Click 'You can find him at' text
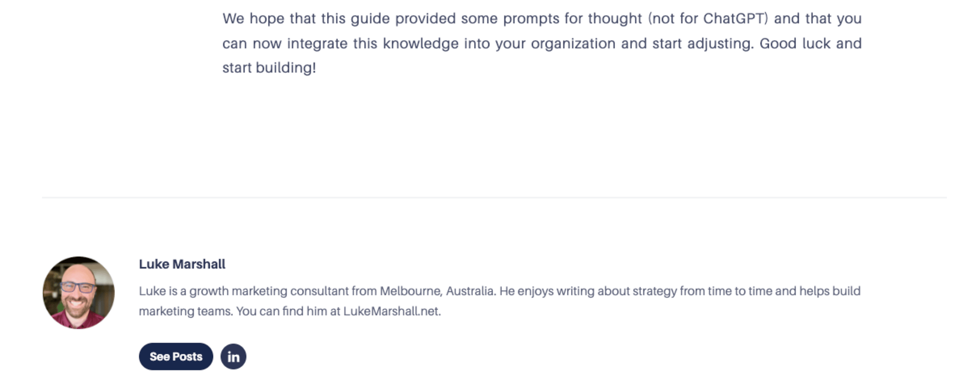980x392 pixels. (288, 311)
